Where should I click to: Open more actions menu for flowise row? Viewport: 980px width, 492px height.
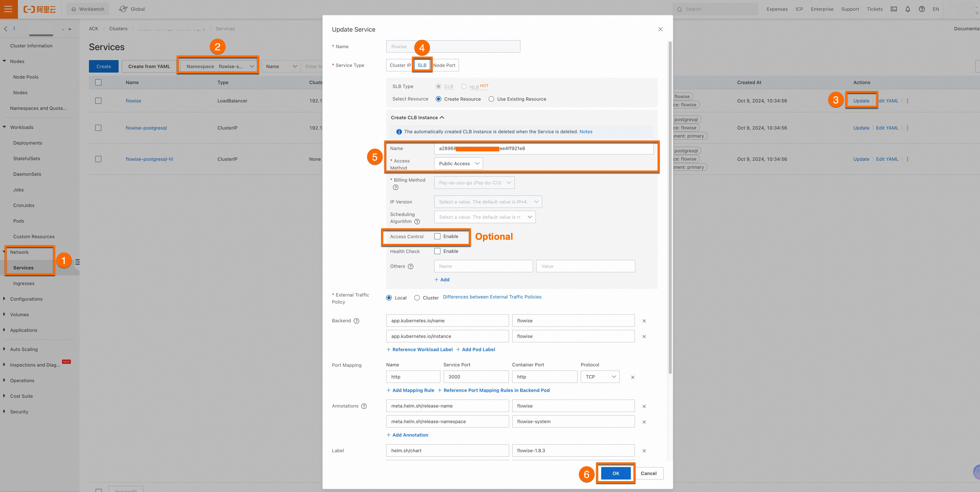coord(908,101)
